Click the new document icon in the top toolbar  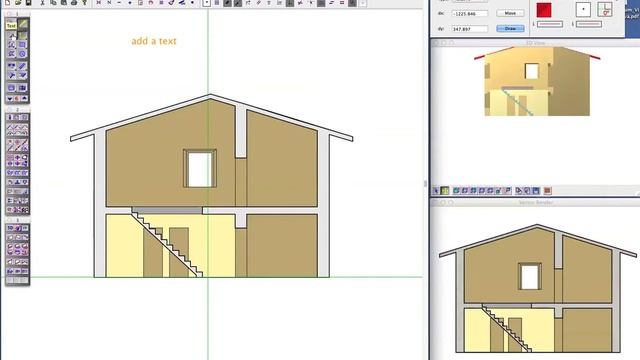[x=7, y=2]
